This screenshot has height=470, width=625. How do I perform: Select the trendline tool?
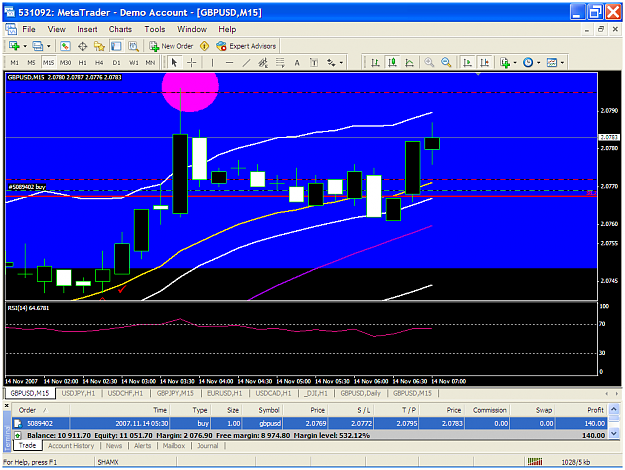click(x=246, y=63)
